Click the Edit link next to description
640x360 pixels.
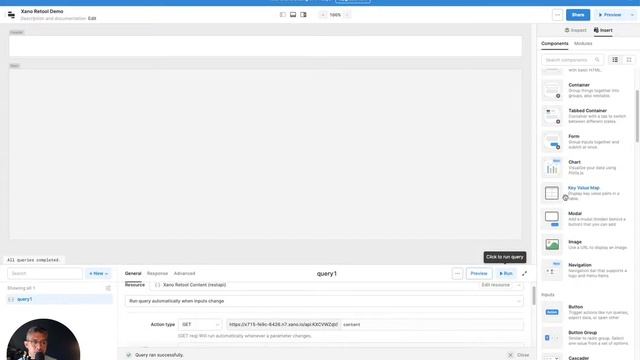pyautogui.click(x=92, y=18)
